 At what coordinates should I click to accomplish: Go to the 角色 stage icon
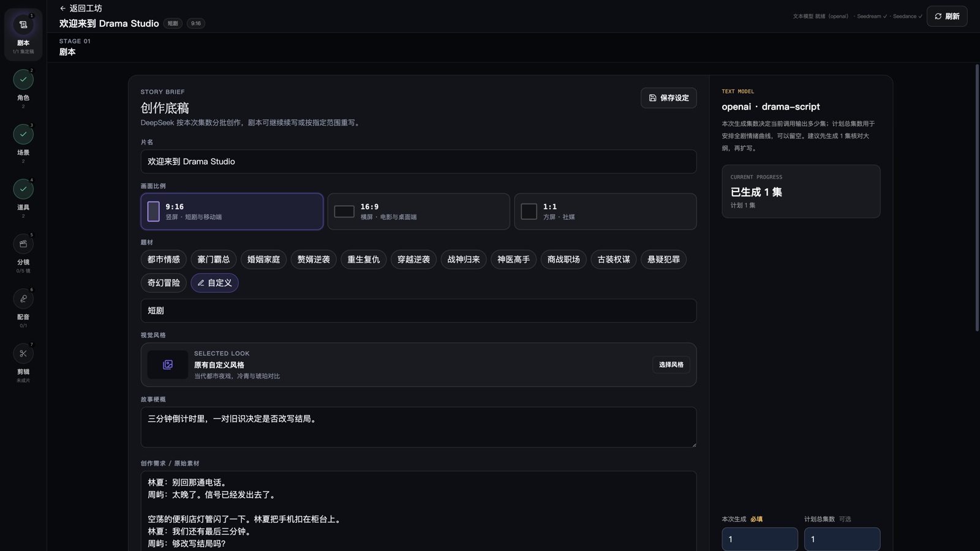click(23, 80)
